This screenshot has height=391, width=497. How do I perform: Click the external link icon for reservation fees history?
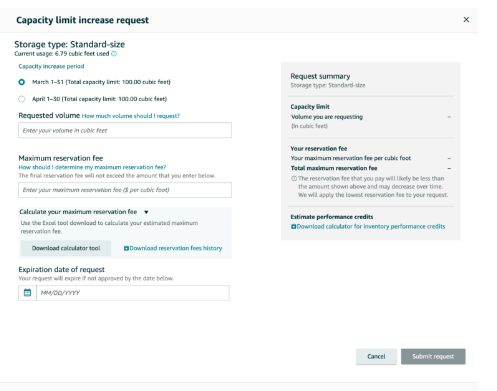[x=126, y=248]
